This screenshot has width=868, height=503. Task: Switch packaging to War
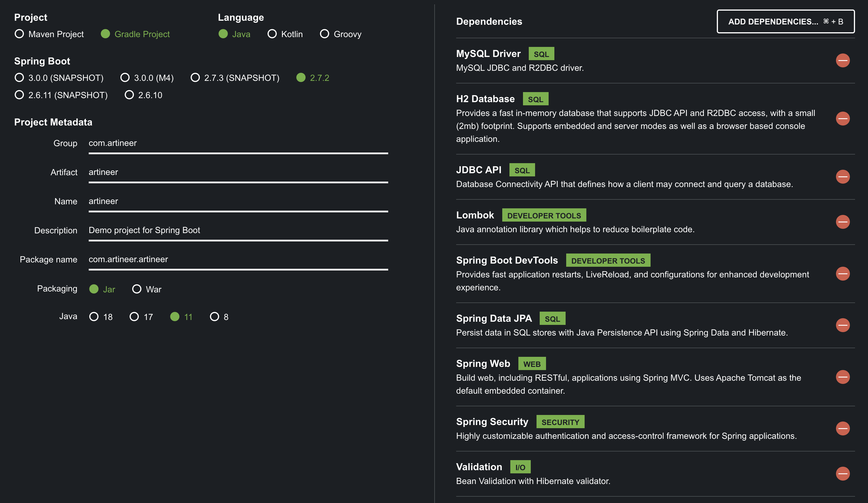pos(137,289)
